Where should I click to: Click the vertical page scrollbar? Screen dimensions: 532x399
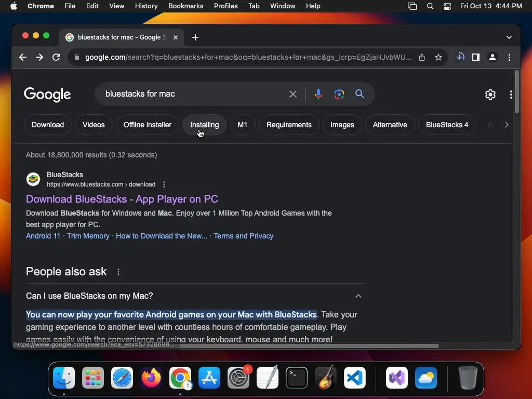[517, 92]
